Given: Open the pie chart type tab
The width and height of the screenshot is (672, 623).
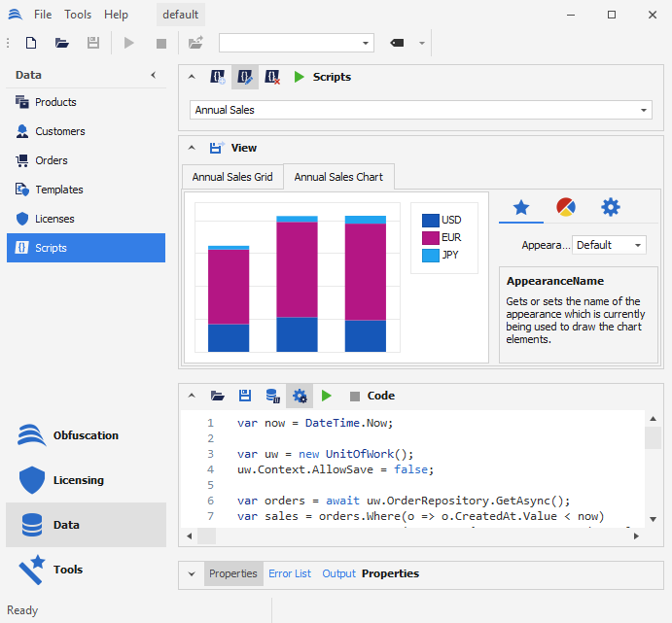Looking at the screenshot, I should click(x=566, y=206).
